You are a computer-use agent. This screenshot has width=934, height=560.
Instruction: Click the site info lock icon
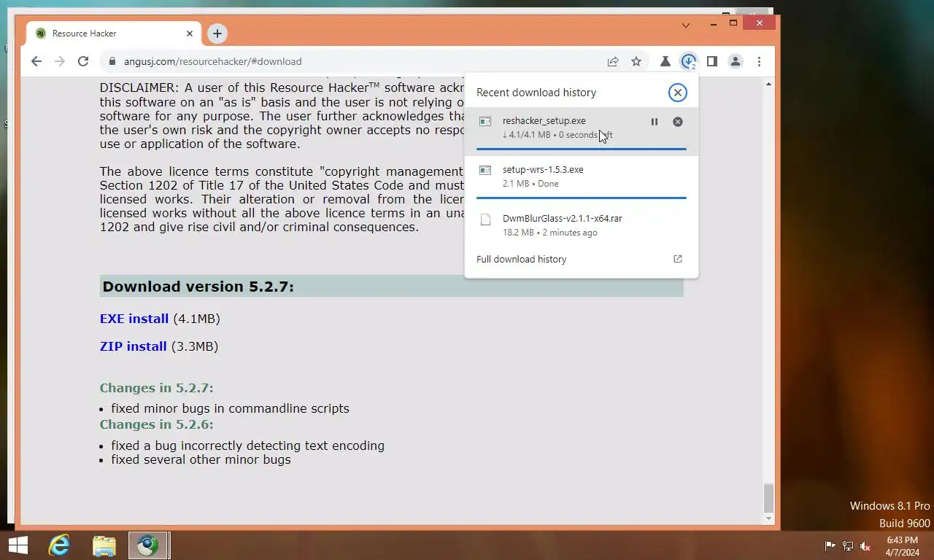pyautogui.click(x=112, y=61)
